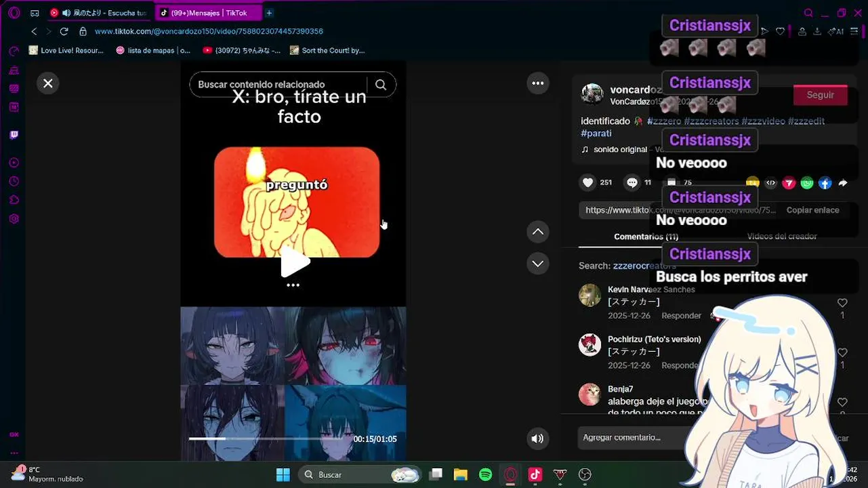Image resolution: width=868 pixels, height=488 pixels.
Task: Open Love Live! Resour... bookmark
Action: pos(66,50)
